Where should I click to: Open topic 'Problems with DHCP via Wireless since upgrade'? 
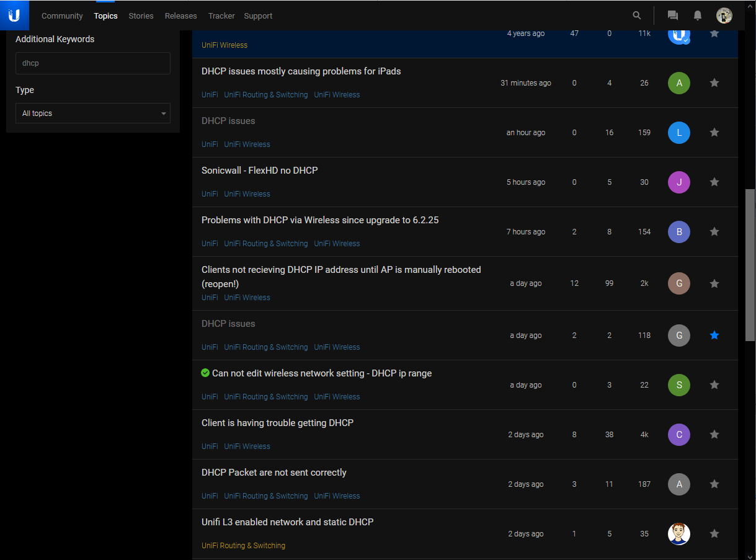point(320,220)
